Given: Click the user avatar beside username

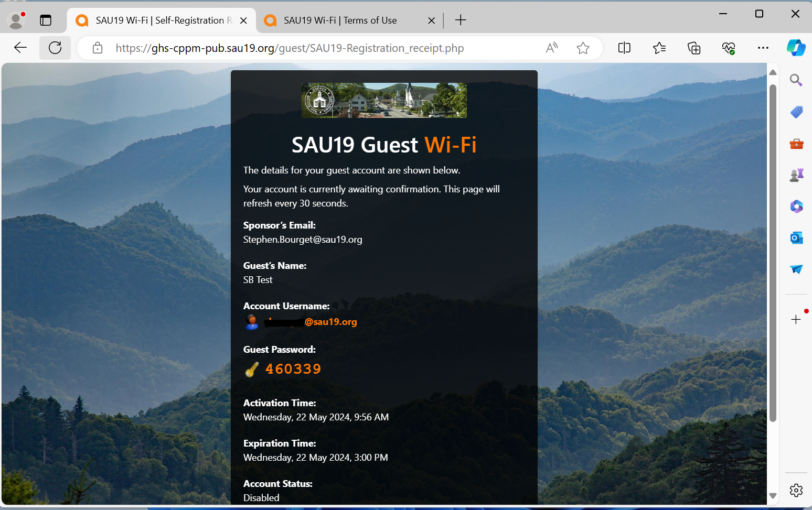Looking at the screenshot, I should coord(252,322).
